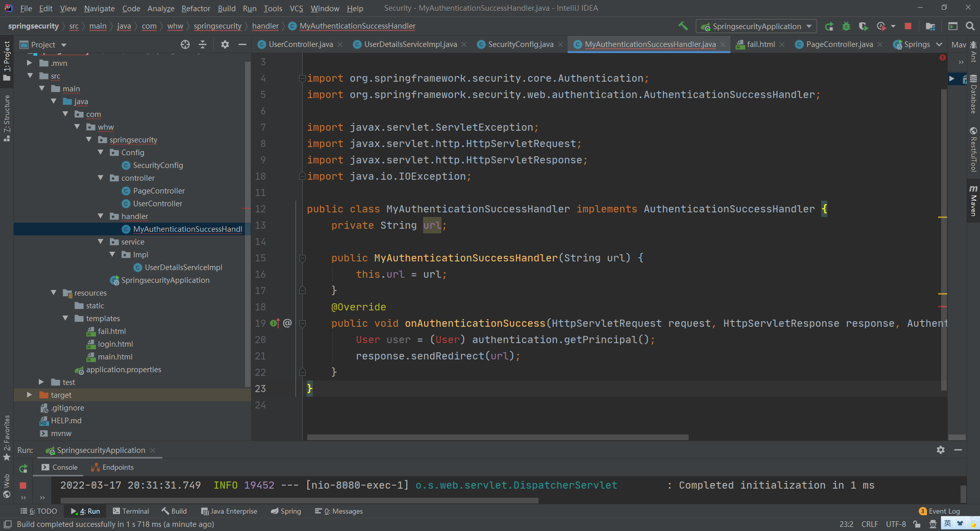Open Spring tool window button
The height and width of the screenshot is (531, 980).
click(286, 511)
